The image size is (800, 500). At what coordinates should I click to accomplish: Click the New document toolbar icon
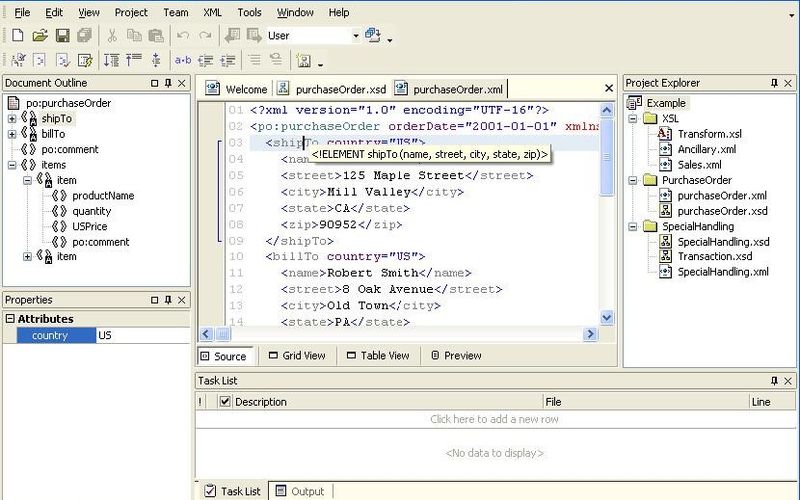(x=18, y=35)
